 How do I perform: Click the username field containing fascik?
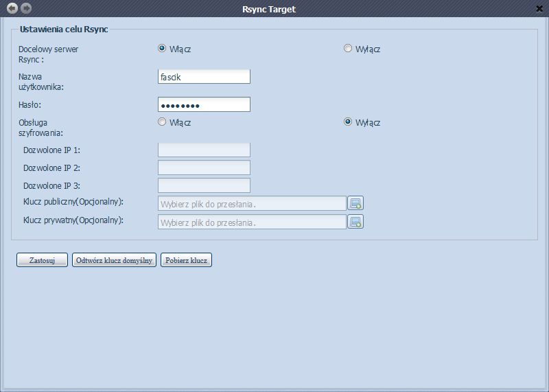pyautogui.click(x=204, y=77)
